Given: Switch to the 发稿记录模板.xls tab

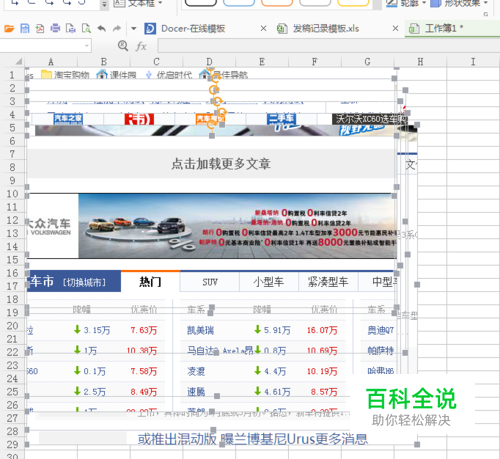Looking at the screenshot, I should point(326,29).
